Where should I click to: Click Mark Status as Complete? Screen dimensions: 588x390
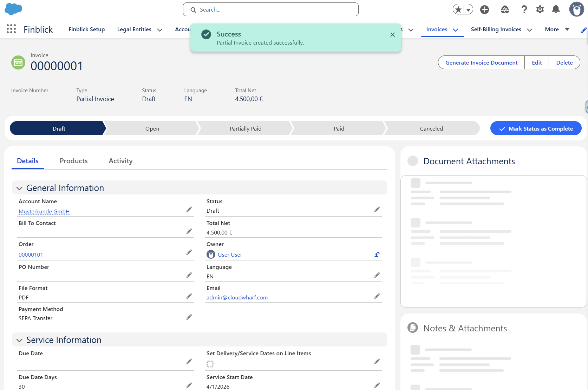tap(536, 128)
